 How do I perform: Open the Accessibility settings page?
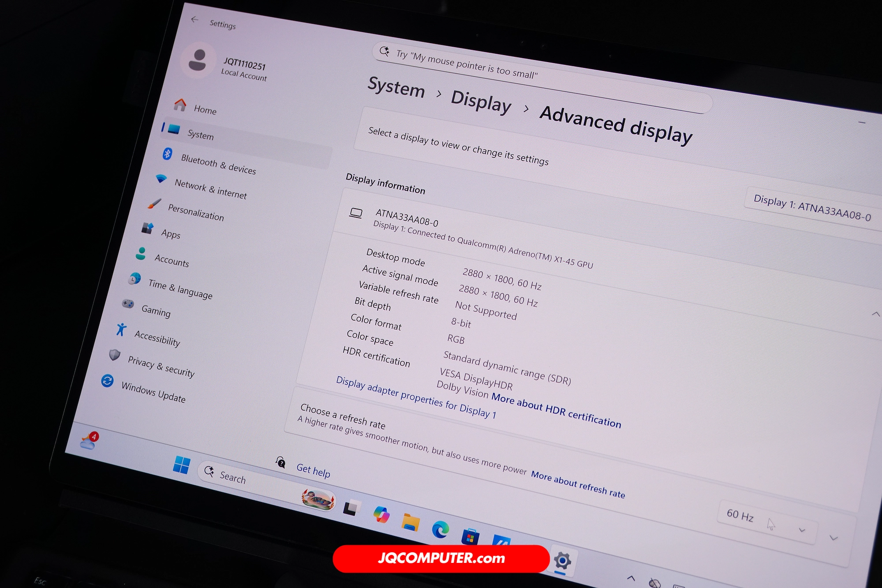(x=157, y=338)
